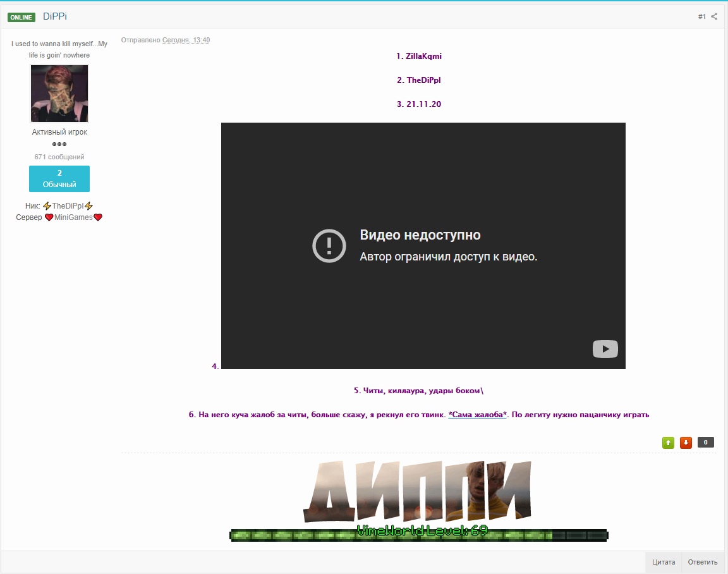Downvote the post with the red arrow
This screenshot has height=574, width=728.
686,443
